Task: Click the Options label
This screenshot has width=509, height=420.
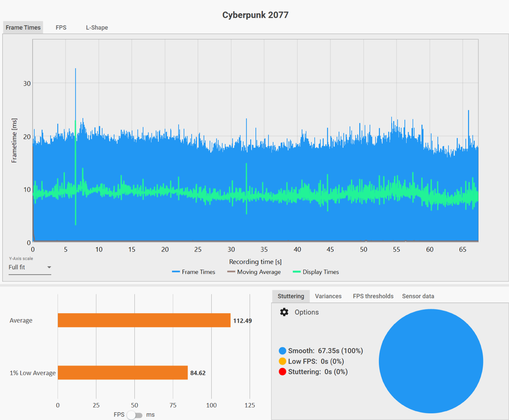Action: coord(307,312)
